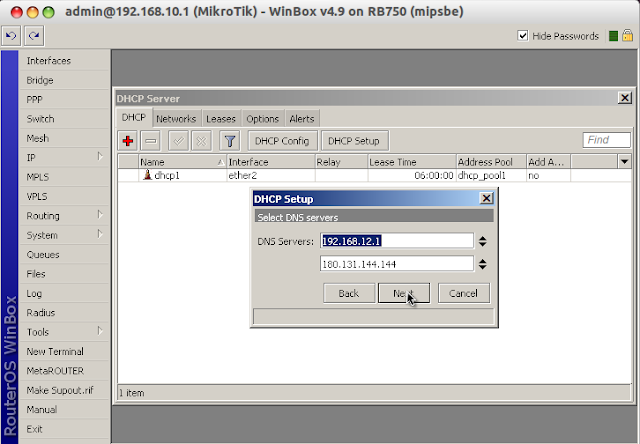Open the PPP menu item

(x=64, y=100)
